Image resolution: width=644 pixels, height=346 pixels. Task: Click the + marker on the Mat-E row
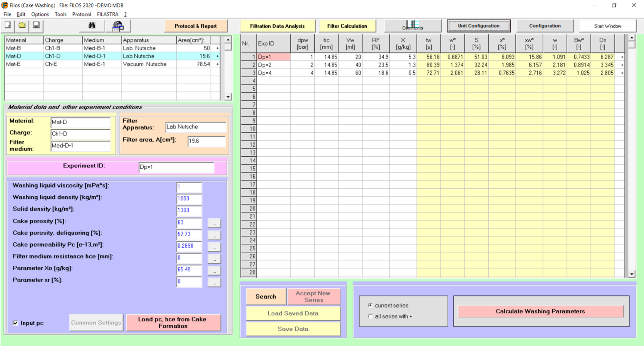click(217, 64)
